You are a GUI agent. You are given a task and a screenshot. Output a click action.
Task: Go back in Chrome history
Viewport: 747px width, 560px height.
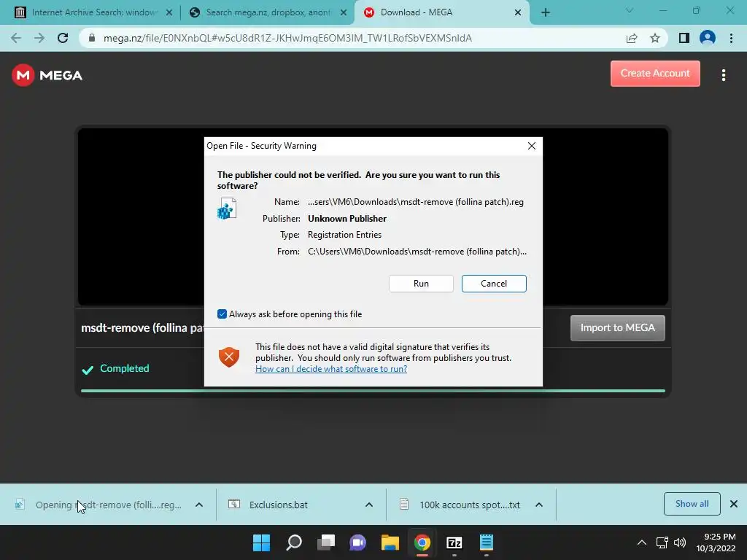16,38
